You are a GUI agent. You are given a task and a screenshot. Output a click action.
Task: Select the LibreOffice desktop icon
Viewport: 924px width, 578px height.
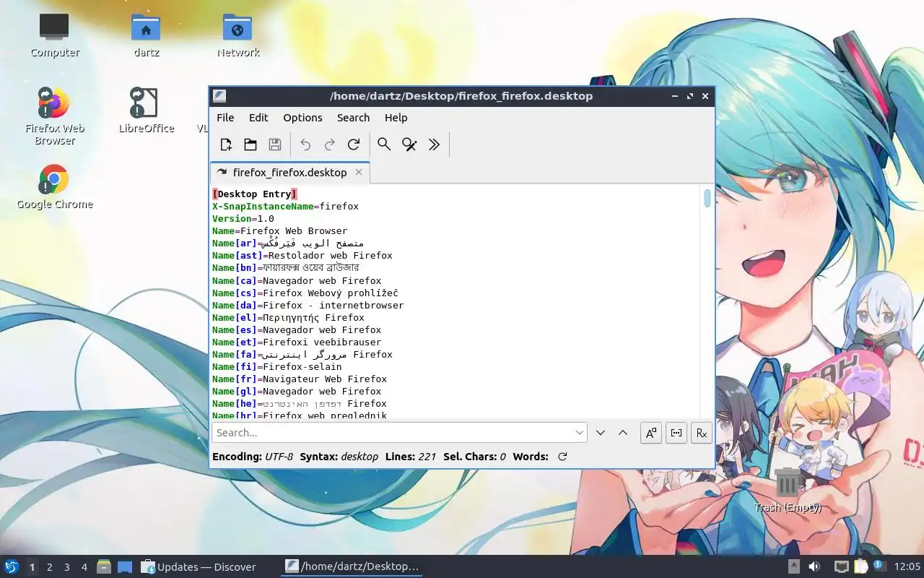[146, 111]
